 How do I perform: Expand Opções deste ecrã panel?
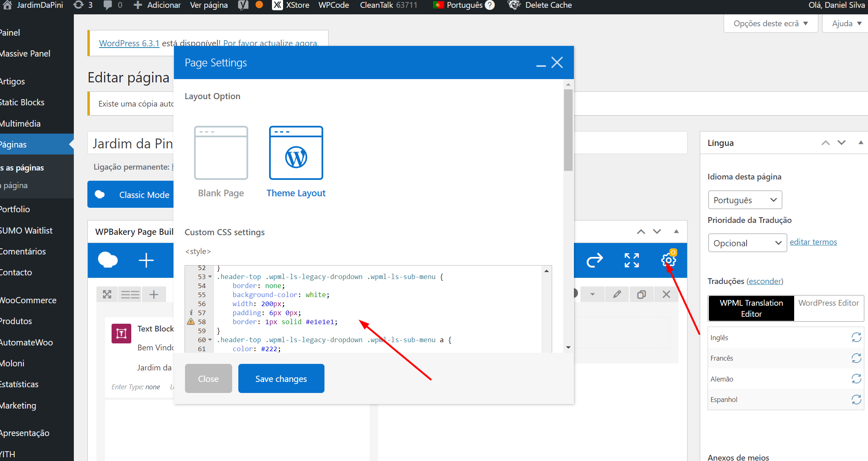click(771, 23)
